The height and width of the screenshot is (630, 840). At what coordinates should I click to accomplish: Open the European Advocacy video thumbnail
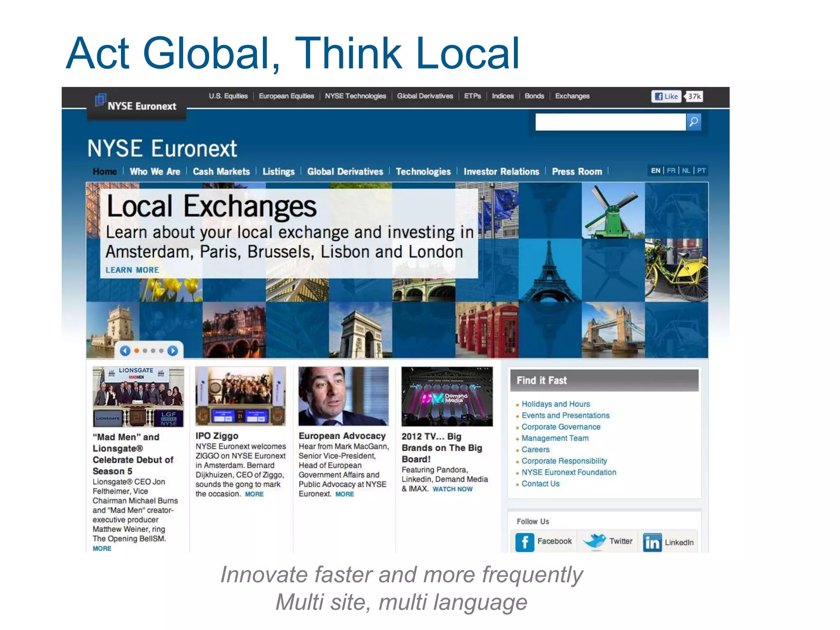click(343, 396)
